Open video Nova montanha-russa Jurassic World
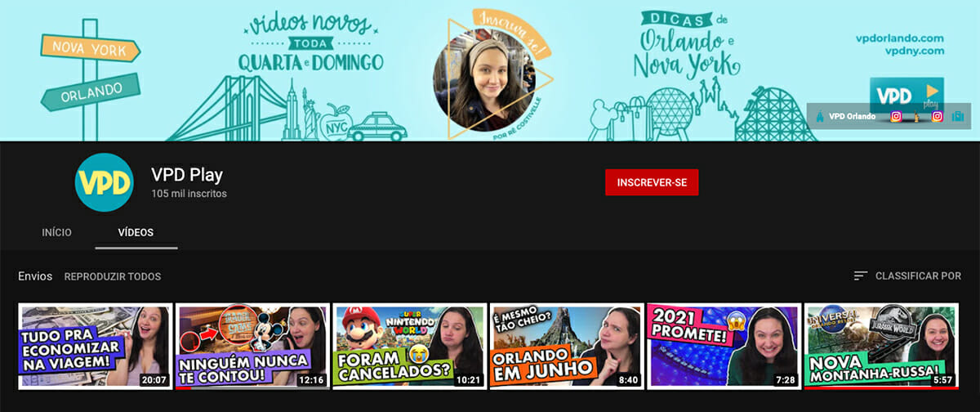This screenshot has width=980, height=412. 881,347
